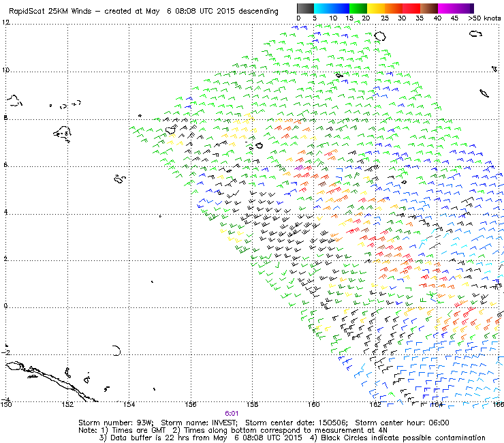Click the latitude axis label "4"
The width and height of the screenshot is (504, 443).
tap(5, 212)
